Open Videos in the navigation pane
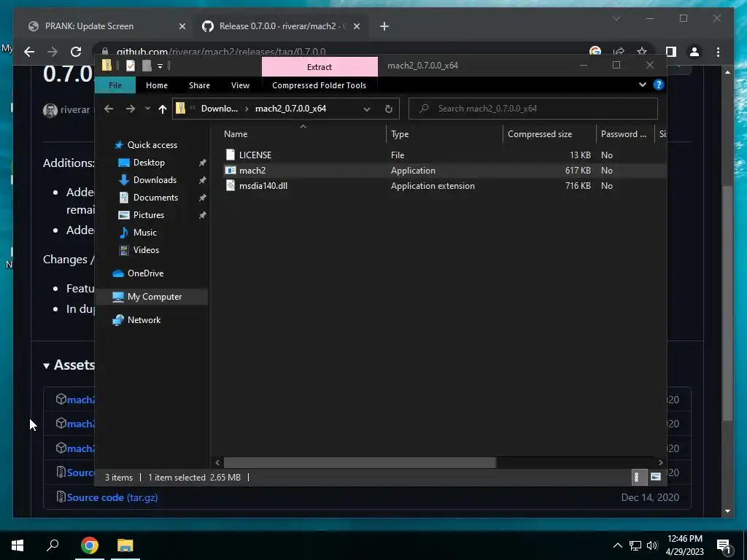Image resolution: width=747 pixels, height=560 pixels. pos(146,250)
